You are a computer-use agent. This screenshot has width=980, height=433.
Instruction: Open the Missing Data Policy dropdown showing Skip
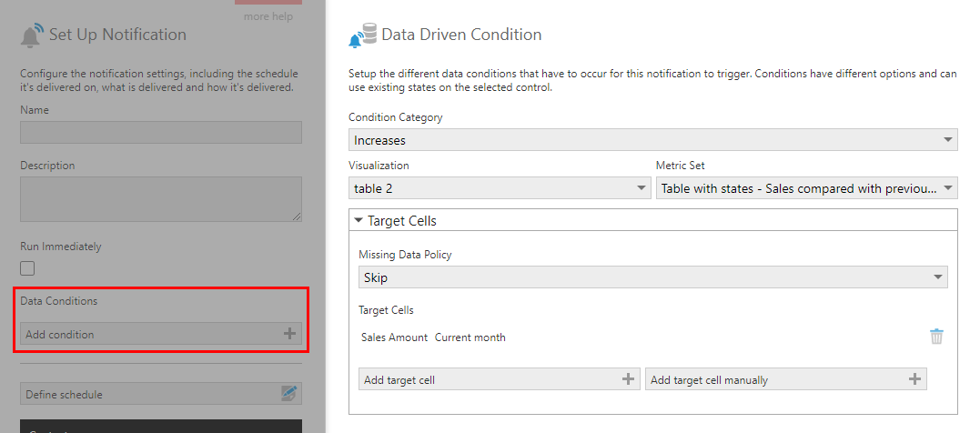click(x=652, y=277)
